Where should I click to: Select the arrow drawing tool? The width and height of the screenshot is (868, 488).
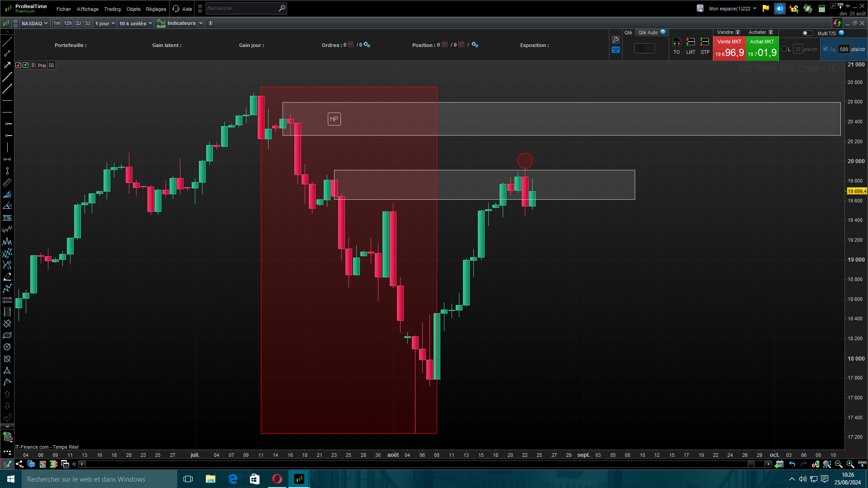(7, 66)
